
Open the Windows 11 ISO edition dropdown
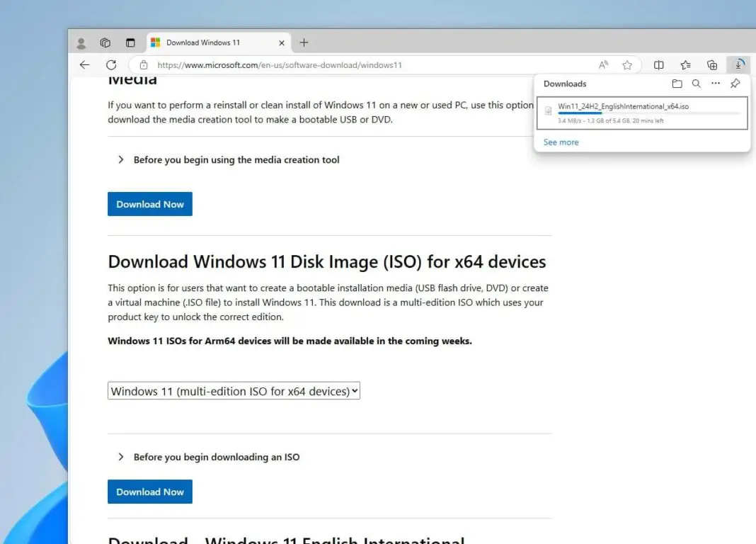[x=234, y=390]
